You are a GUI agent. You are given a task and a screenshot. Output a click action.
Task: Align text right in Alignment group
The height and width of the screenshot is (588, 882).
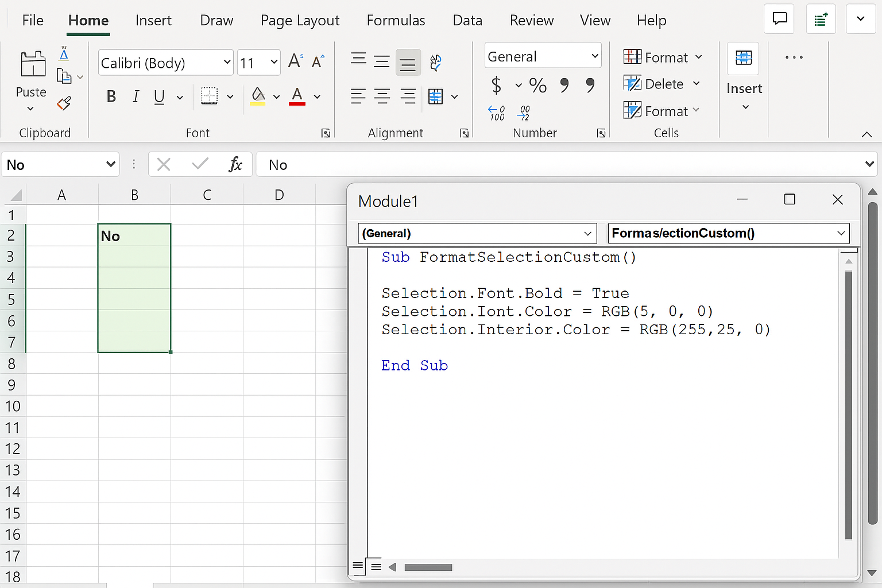(408, 96)
